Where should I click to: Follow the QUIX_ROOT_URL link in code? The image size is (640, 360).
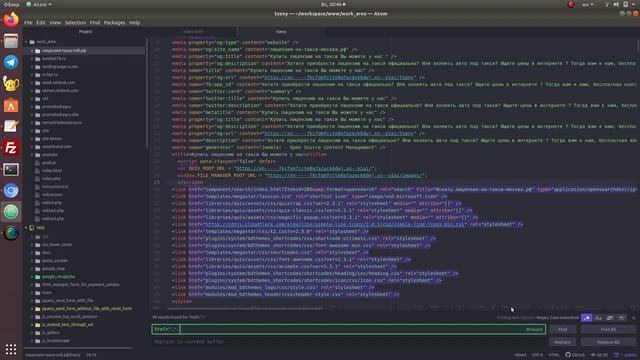tap(304, 169)
